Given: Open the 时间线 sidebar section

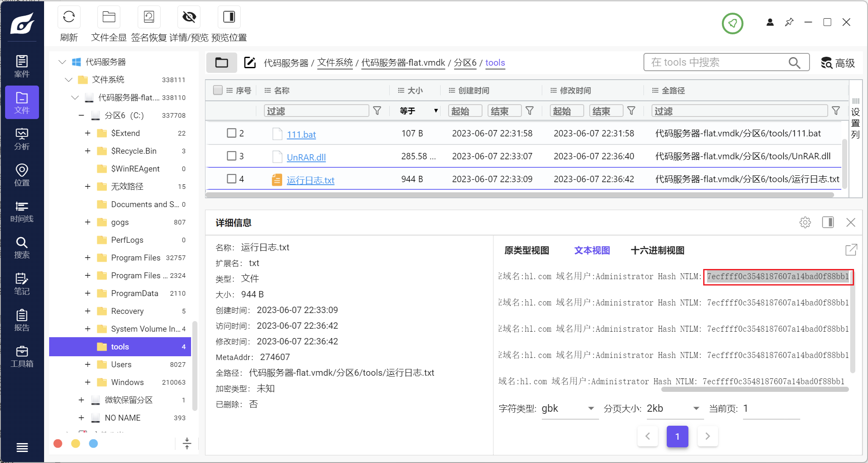Looking at the screenshot, I should pos(22,211).
